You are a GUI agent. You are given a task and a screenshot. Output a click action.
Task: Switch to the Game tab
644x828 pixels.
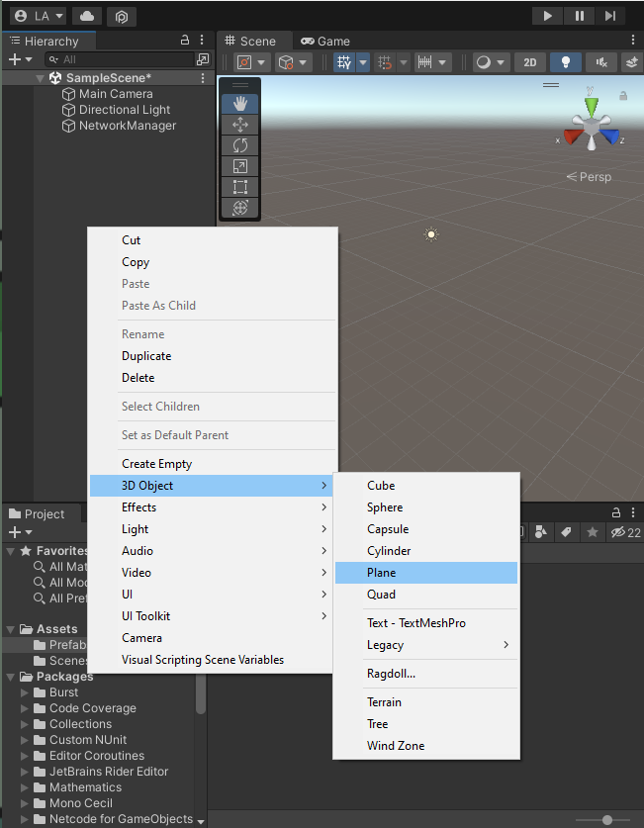[x=325, y=42]
